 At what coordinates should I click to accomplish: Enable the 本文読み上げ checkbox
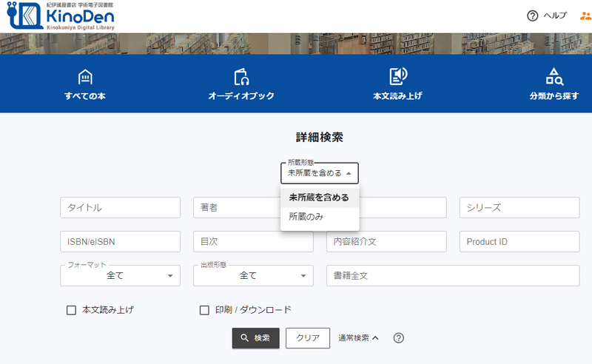(71, 311)
